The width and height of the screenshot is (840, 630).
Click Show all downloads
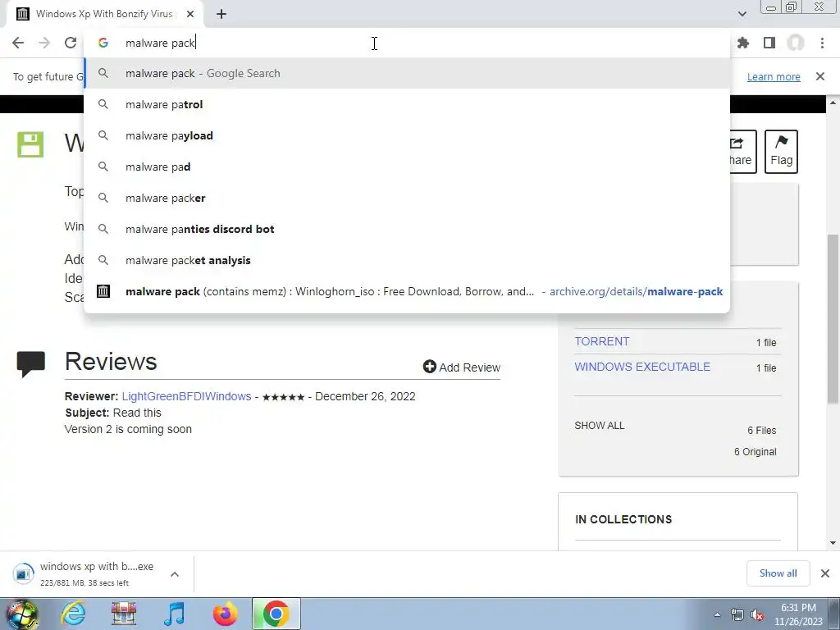(778, 573)
